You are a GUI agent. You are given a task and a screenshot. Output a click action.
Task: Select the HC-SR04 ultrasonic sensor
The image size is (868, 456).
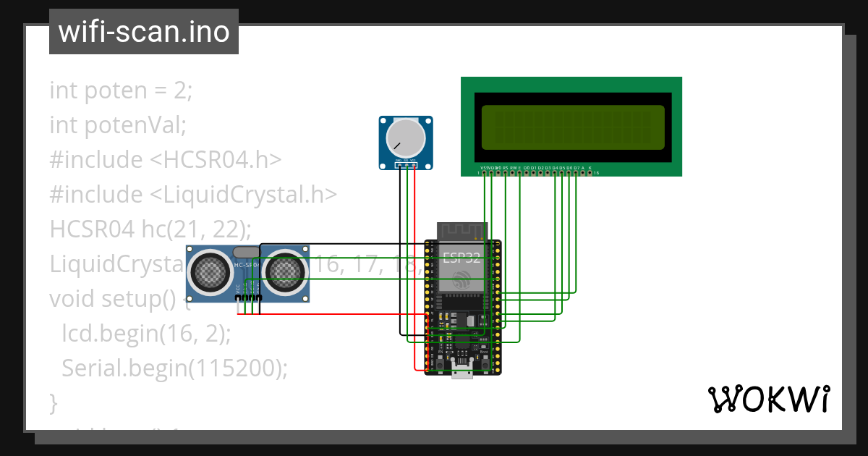click(x=247, y=287)
